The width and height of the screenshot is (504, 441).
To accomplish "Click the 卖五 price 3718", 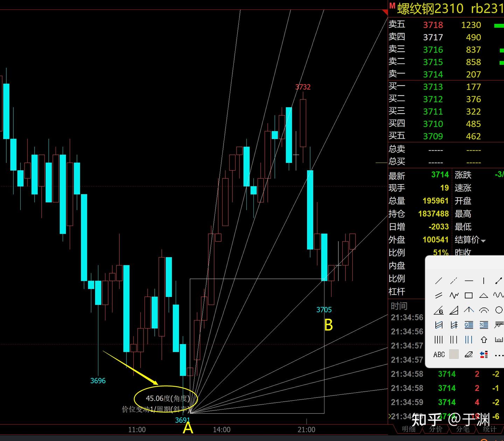I will point(433,25).
